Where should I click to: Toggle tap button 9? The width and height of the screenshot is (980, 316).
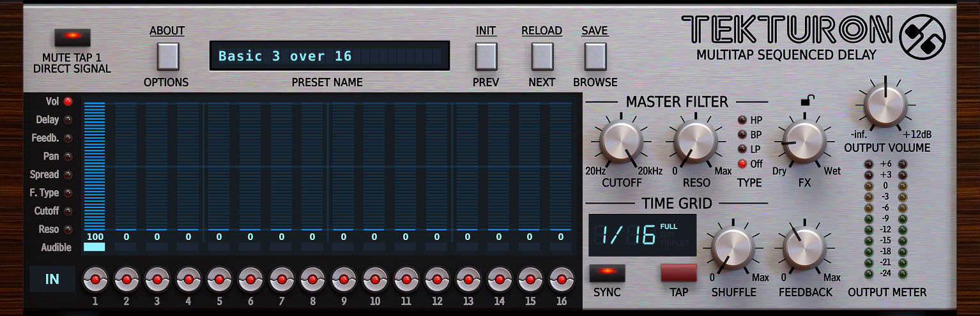click(x=344, y=280)
